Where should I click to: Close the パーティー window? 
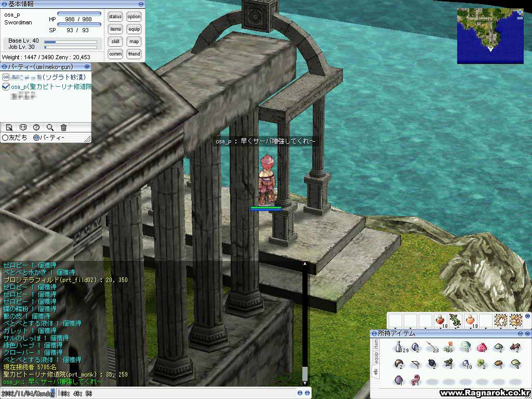coord(87,67)
